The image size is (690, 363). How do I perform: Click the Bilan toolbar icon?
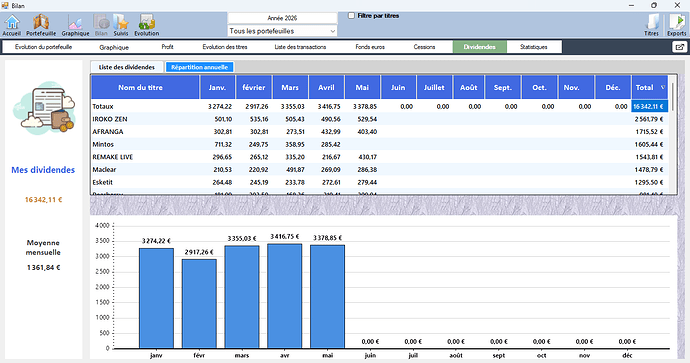point(101,25)
